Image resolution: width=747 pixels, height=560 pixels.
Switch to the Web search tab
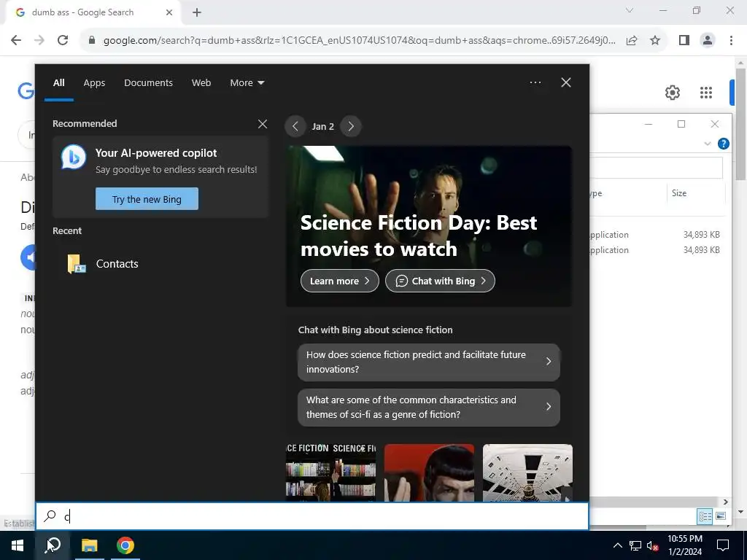click(x=201, y=83)
